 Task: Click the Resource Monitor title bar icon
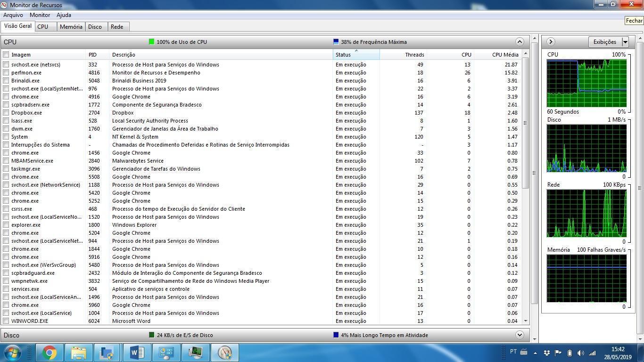[4, 5]
